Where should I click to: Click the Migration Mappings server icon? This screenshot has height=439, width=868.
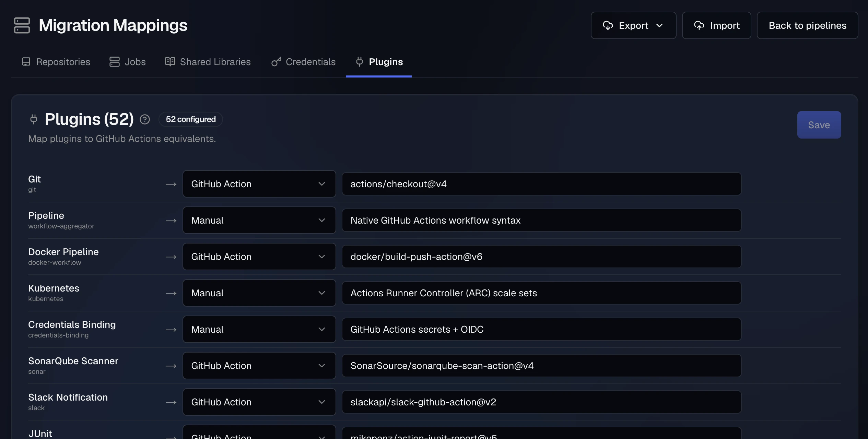[22, 25]
